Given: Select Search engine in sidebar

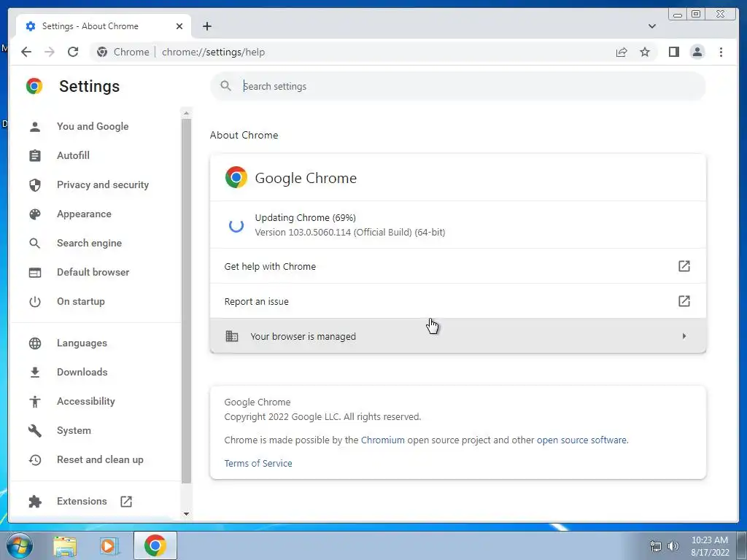Looking at the screenshot, I should pos(89,244).
